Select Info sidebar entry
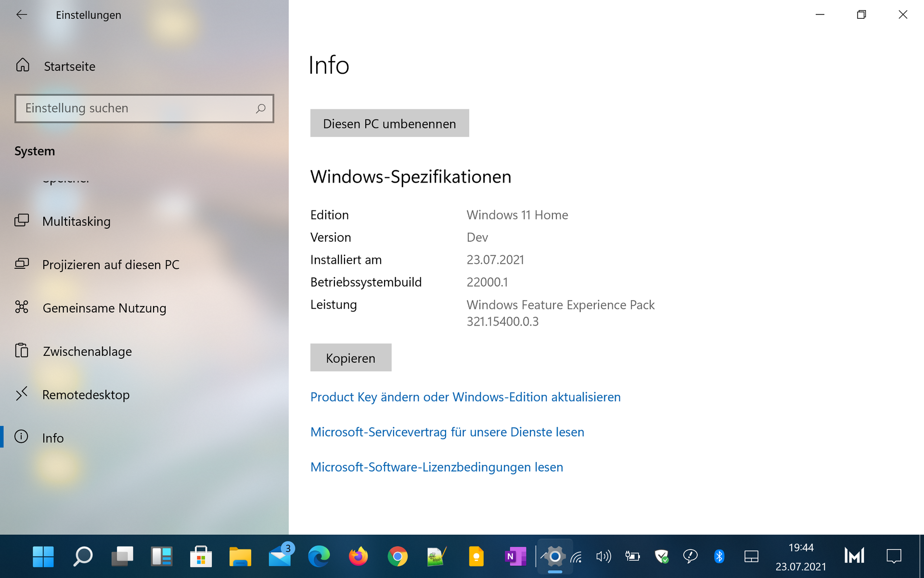Viewport: 924px width, 578px height. (x=144, y=437)
